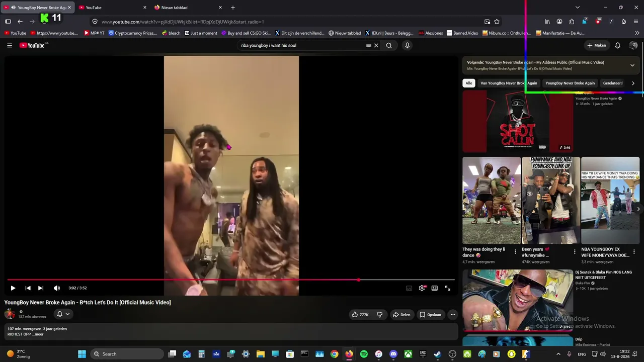
Task: Open the extensions puzzle icon
Action: click(572, 22)
